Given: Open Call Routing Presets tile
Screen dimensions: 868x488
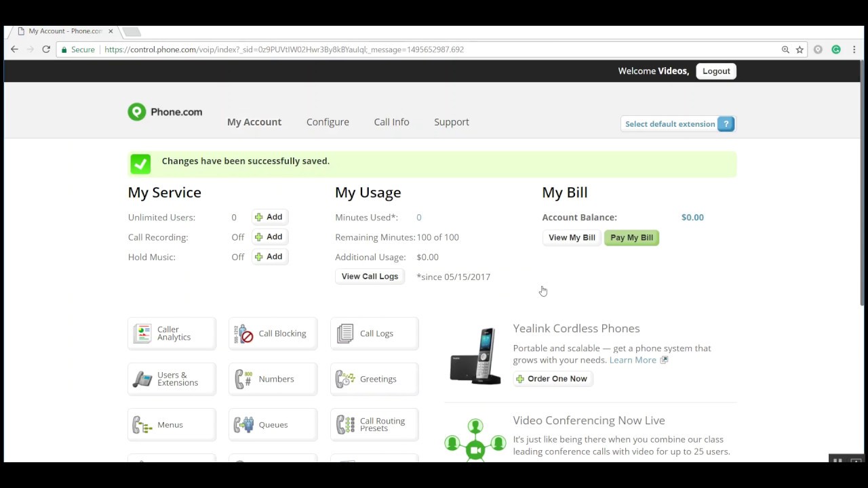Looking at the screenshot, I should point(374,425).
